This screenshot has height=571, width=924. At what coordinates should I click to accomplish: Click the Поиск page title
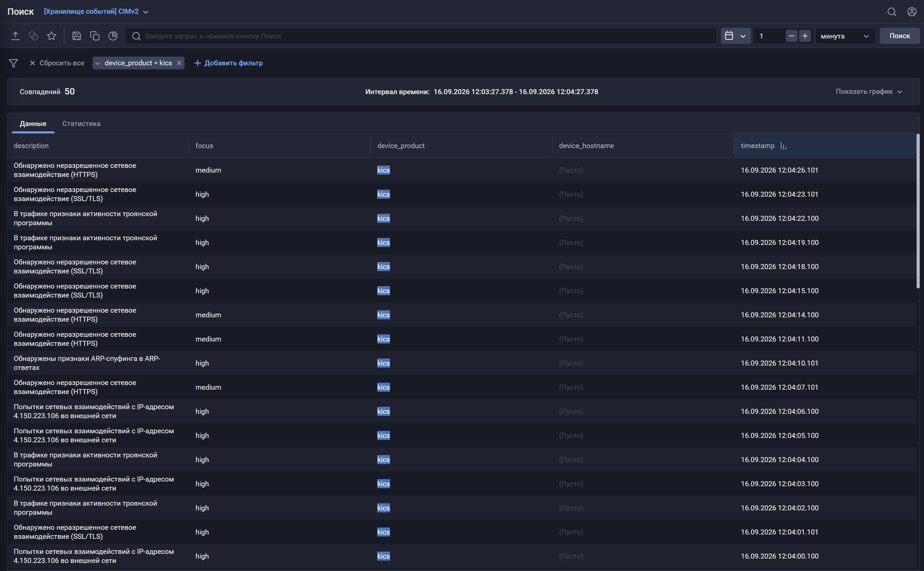(x=20, y=12)
